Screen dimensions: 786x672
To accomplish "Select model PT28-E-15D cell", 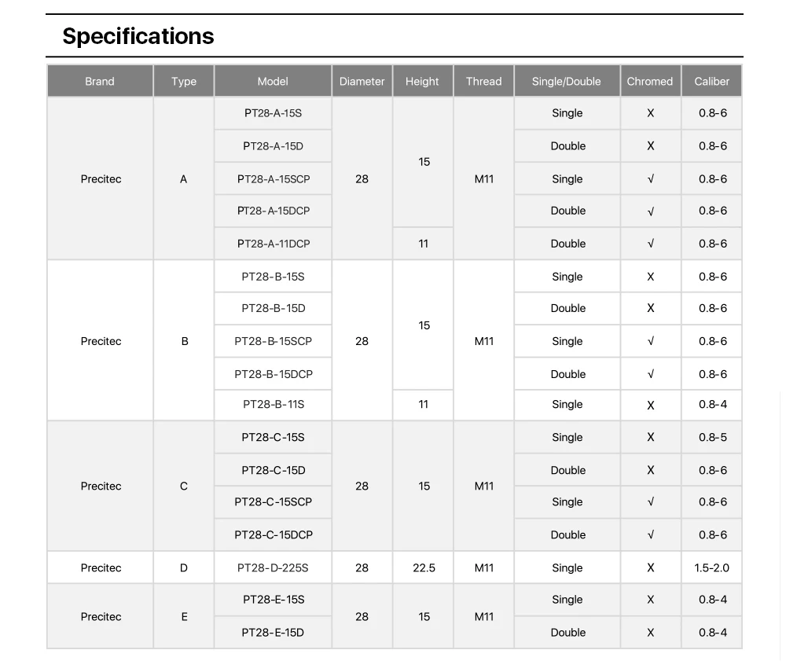I will 273,632.
